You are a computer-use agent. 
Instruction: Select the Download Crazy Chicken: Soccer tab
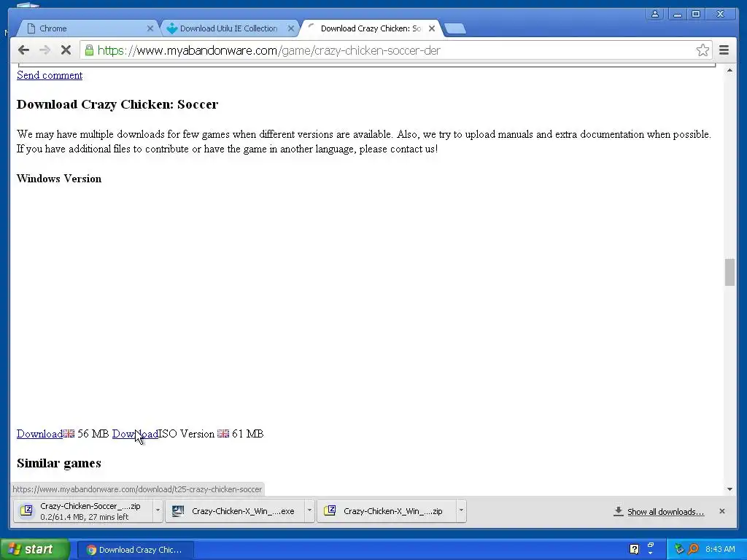[371, 28]
